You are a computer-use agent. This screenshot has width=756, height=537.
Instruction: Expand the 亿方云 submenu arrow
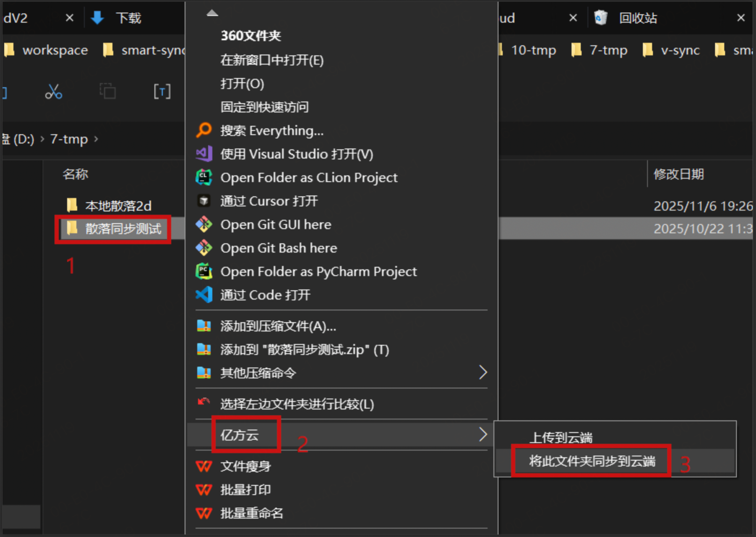(483, 435)
